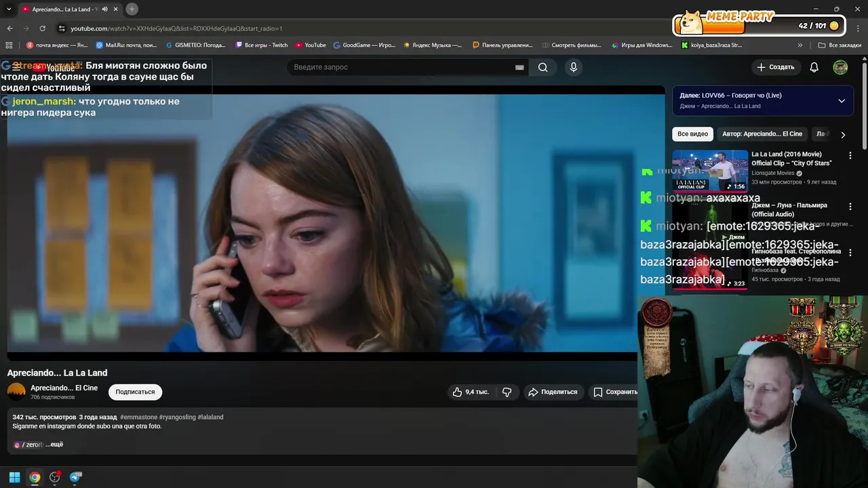Show hidden bookmarks with double chevron
This screenshot has width=868, height=488.
pyautogui.click(x=800, y=45)
